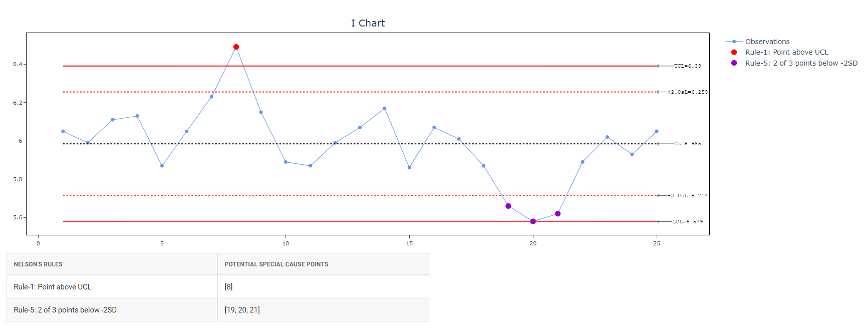The height and width of the screenshot is (332, 868).
Task: Click the UCL=6.39 annotation label
Action: click(x=687, y=66)
